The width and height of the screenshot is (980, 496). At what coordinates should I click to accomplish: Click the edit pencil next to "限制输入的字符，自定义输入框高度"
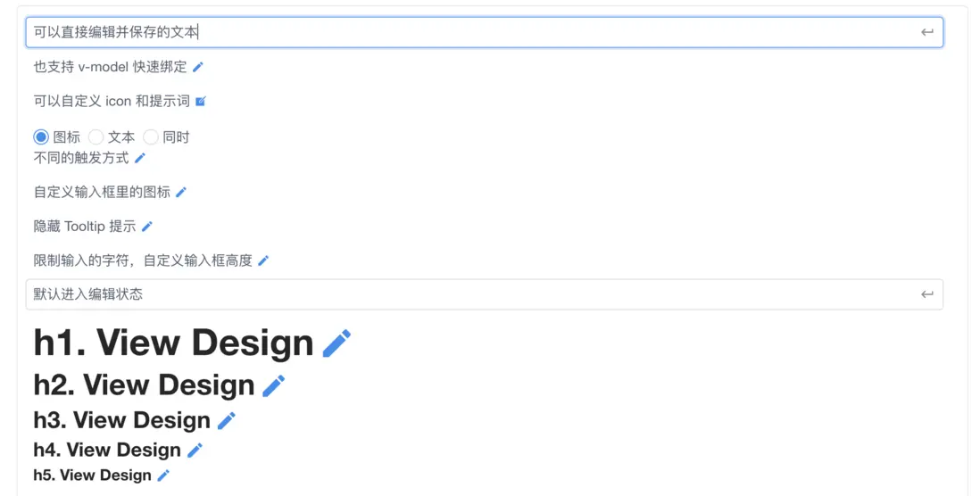263,261
